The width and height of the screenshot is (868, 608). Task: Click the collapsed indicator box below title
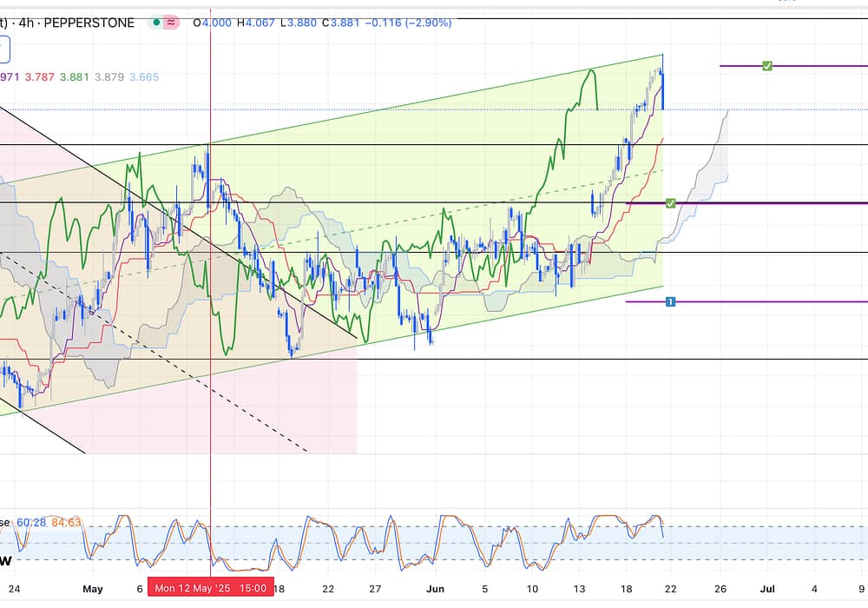point(3,50)
